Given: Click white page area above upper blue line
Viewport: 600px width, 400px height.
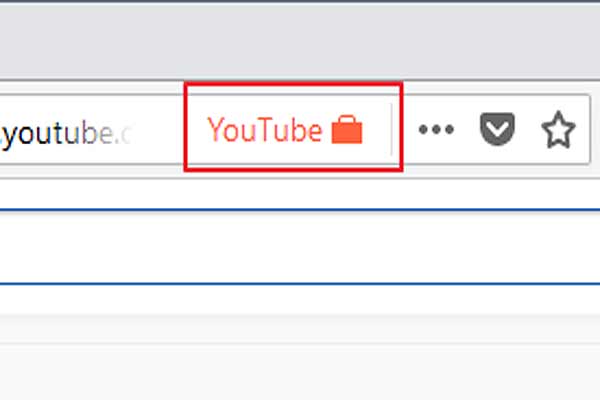Looking at the screenshot, I should point(300,193).
